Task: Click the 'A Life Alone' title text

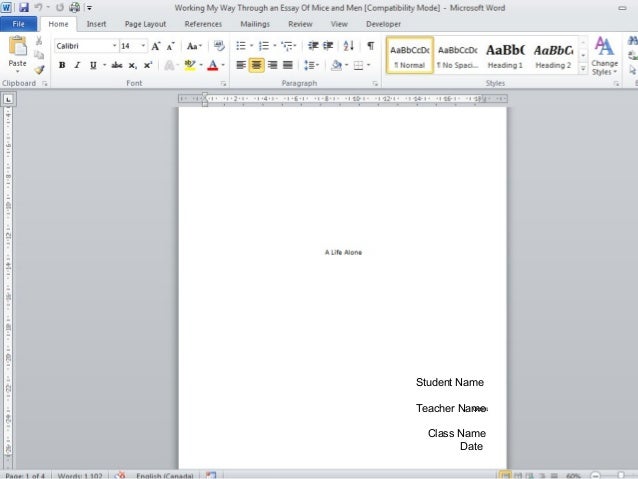Action: tap(343, 252)
